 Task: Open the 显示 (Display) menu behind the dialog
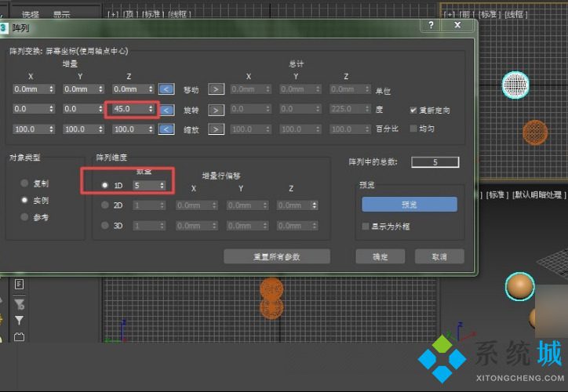coord(61,14)
